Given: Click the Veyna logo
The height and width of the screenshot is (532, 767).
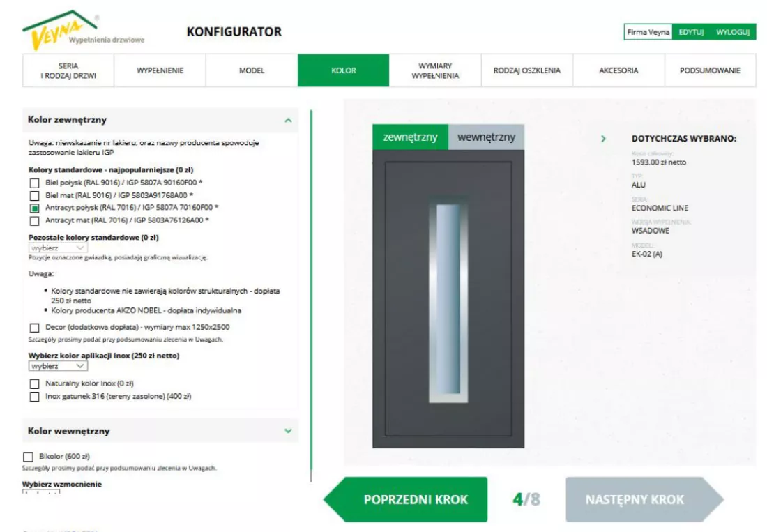Looking at the screenshot, I should pos(83,30).
